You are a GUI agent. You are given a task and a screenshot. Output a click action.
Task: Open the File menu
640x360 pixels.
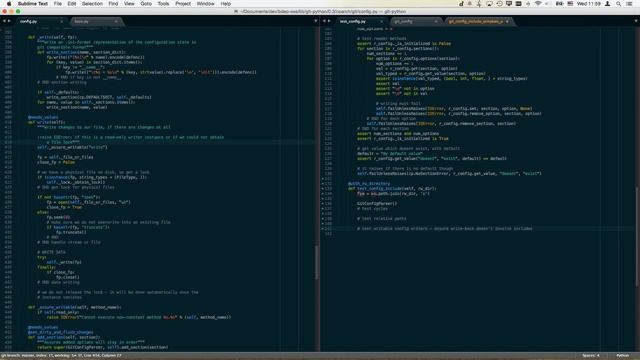pyautogui.click(x=58, y=4)
